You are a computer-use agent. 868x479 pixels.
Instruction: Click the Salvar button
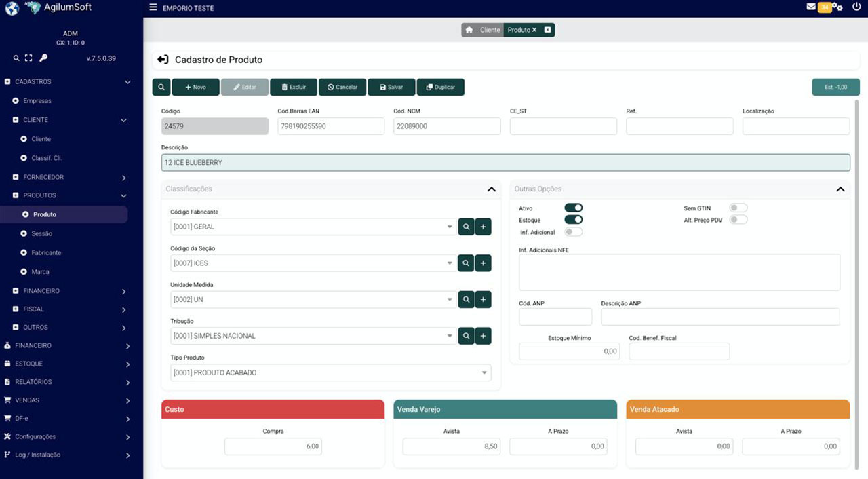point(391,87)
